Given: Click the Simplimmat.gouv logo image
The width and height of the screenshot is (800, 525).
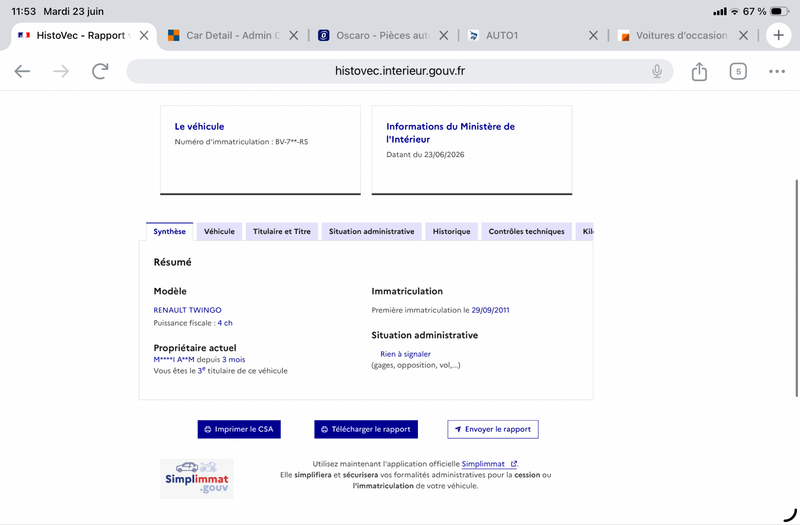Looking at the screenshot, I should pyautogui.click(x=197, y=479).
